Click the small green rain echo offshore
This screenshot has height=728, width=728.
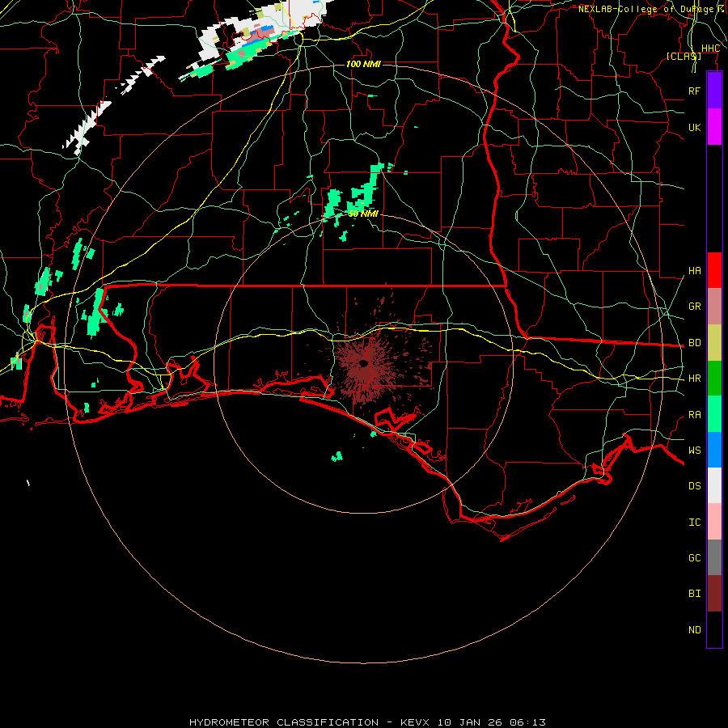(337, 456)
